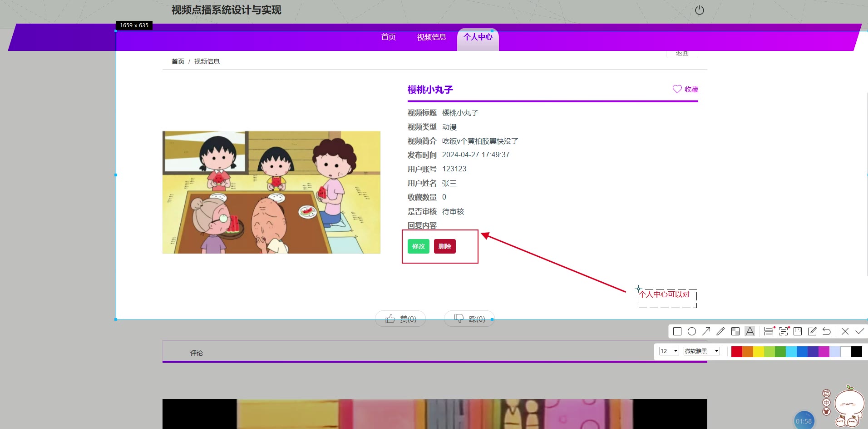Click the green 修改 button
868x429 pixels.
point(419,246)
